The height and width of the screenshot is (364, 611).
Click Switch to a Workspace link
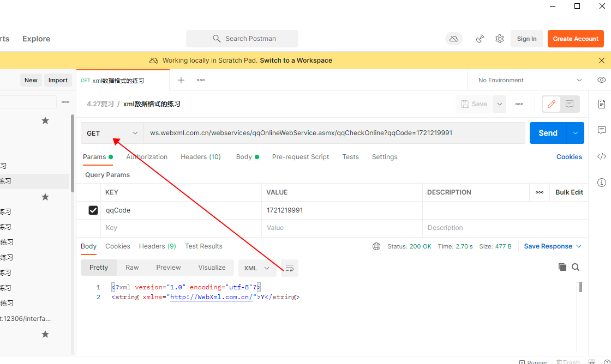tap(296, 60)
